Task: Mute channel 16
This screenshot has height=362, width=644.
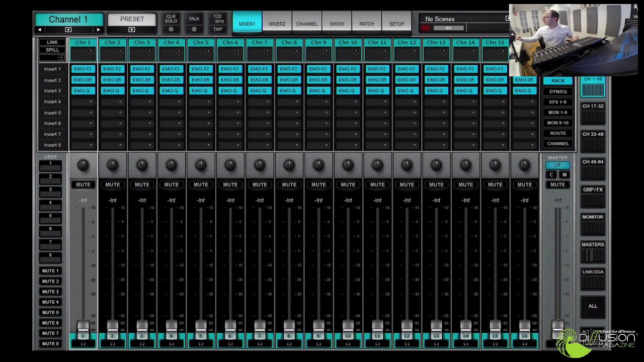Action: pos(525,185)
